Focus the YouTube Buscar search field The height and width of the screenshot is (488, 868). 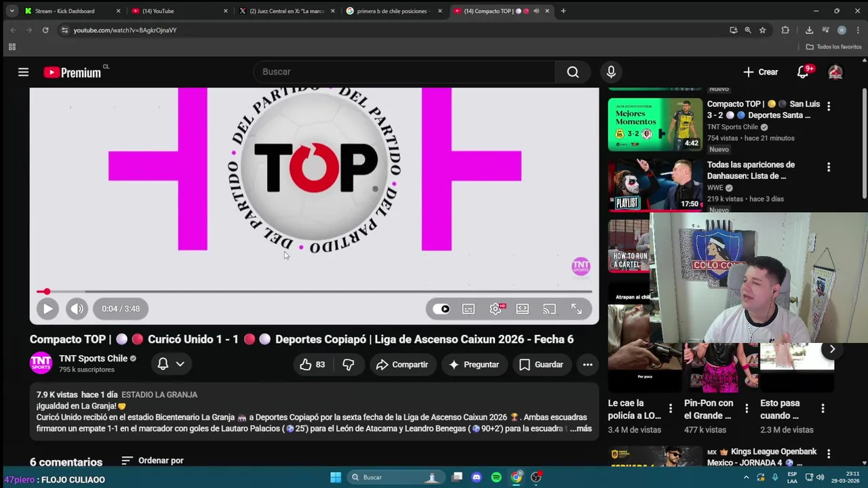[x=404, y=72]
